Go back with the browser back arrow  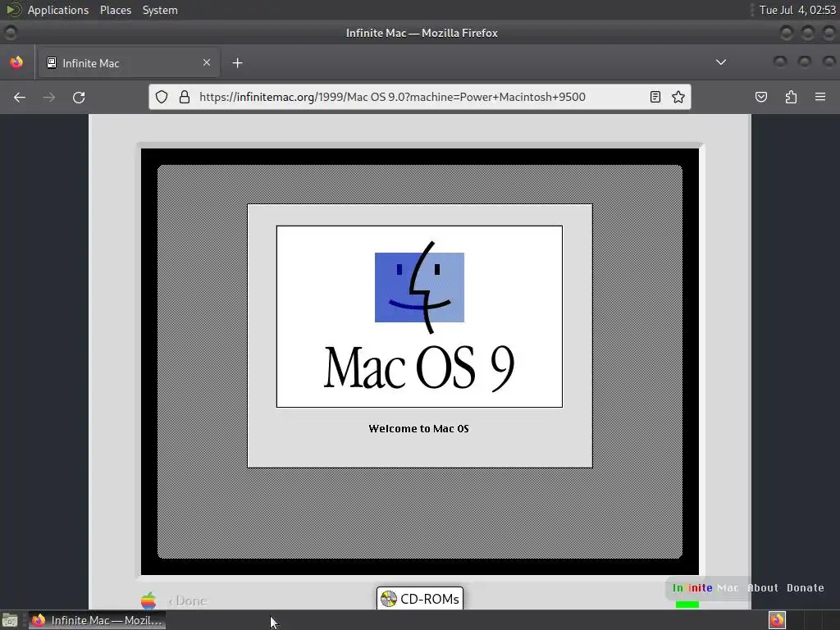(x=20, y=97)
